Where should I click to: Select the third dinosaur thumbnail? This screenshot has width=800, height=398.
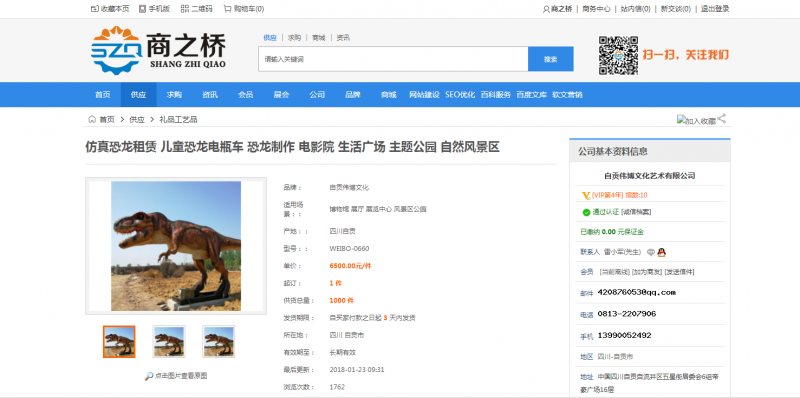(x=218, y=341)
